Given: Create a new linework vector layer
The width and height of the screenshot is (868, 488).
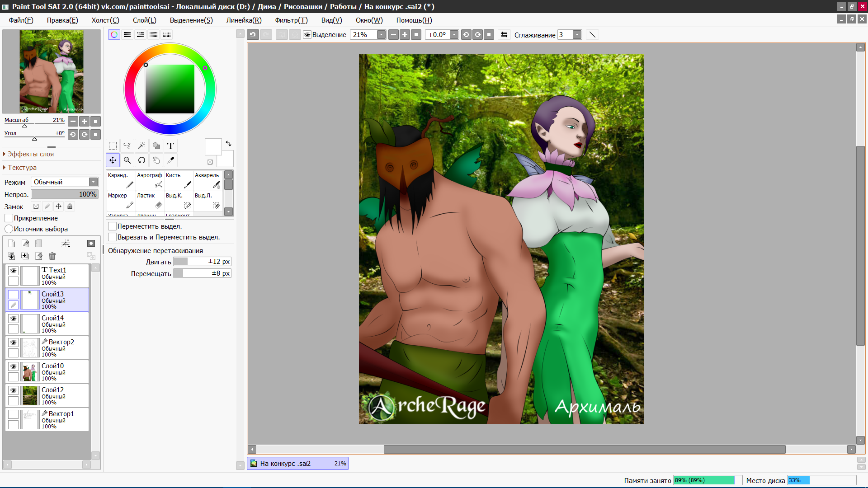Looking at the screenshot, I should pos(25,244).
